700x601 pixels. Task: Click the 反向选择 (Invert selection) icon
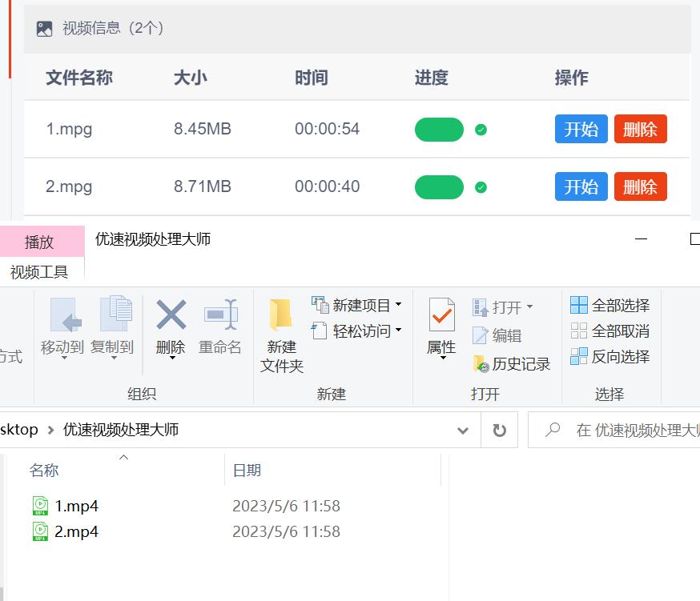pyautogui.click(x=611, y=357)
